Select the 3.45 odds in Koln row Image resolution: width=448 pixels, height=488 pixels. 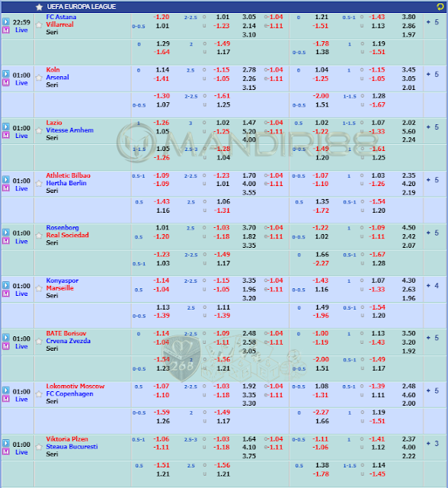[408, 69]
